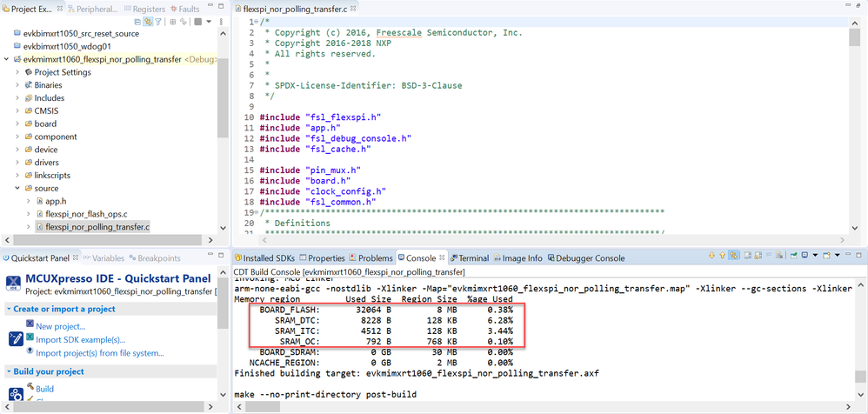The width and height of the screenshot is (868, 414).
Task: Go to next error with down arrow in Console
Action: 712,255
